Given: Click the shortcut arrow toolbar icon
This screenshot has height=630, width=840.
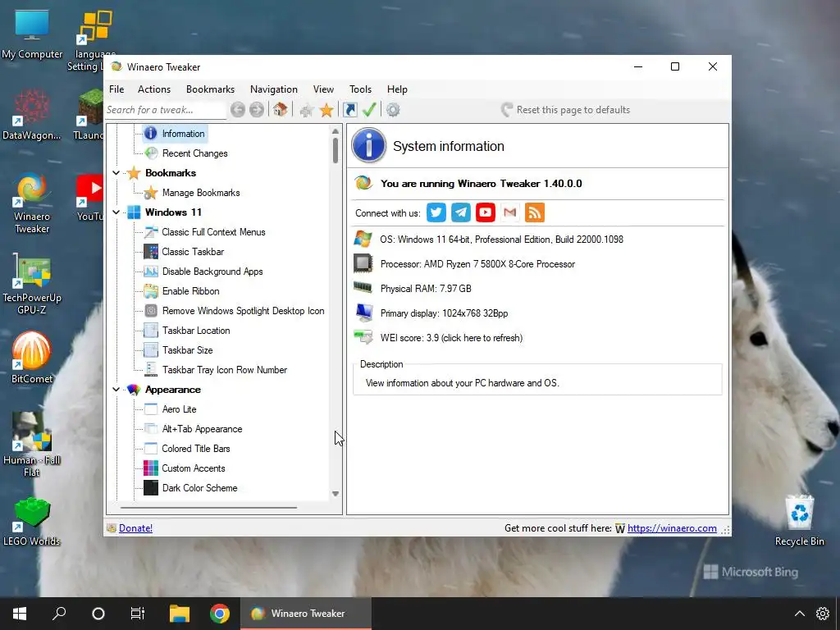Looking at the screenshot, I should coord(349,110).
